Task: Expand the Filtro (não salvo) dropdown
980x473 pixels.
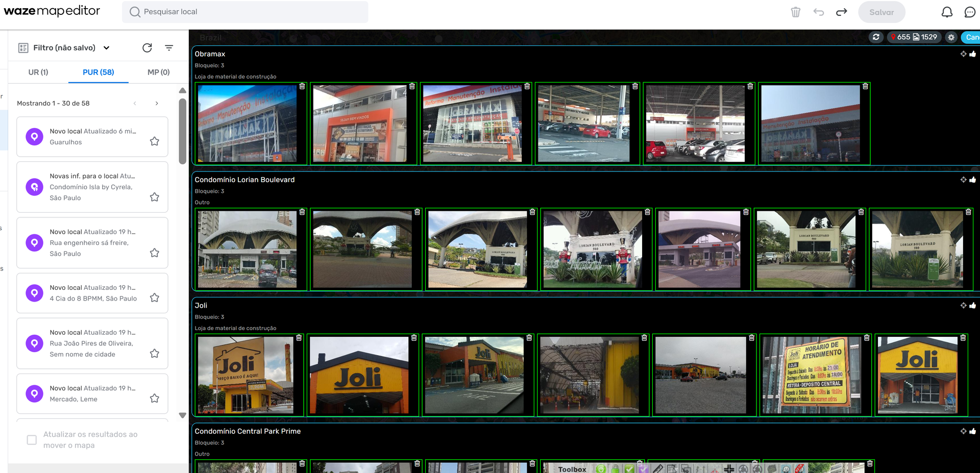Action: [x=106, y=47]
